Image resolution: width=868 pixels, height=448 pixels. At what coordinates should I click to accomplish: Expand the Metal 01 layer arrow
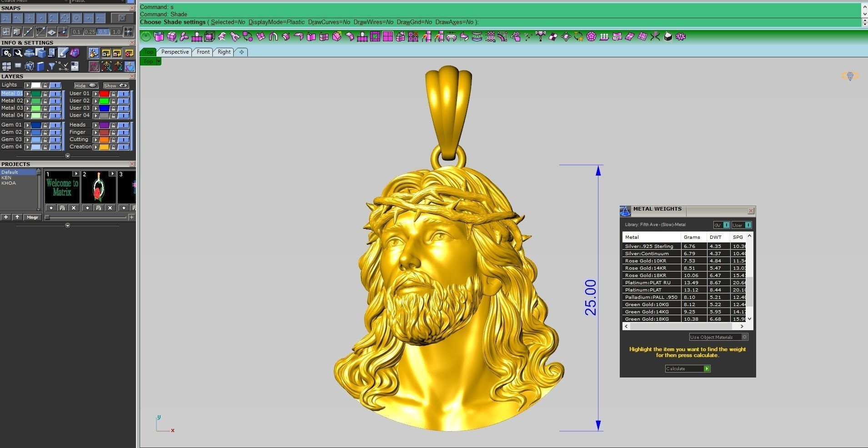(x=27, y=94)
